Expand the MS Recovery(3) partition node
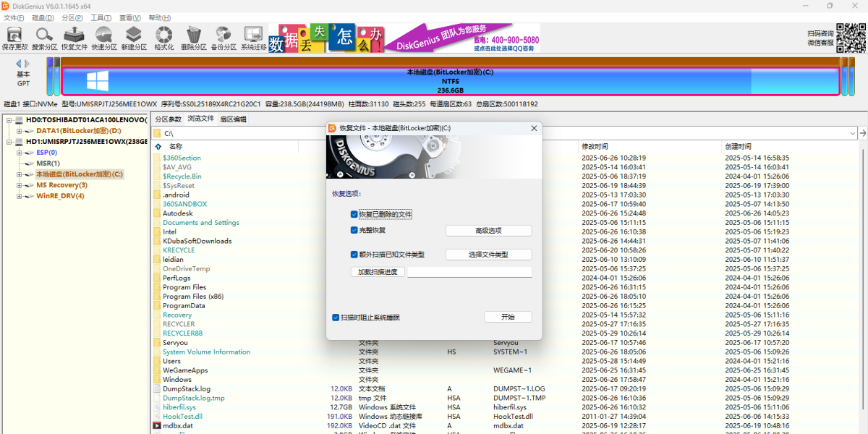868x434 pixels. (x=20, y=185)
